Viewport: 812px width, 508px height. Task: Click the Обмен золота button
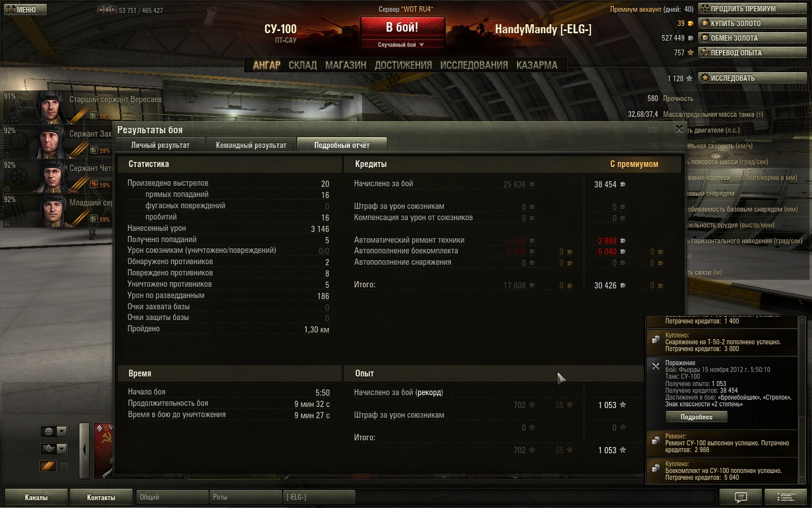point(752,38)
